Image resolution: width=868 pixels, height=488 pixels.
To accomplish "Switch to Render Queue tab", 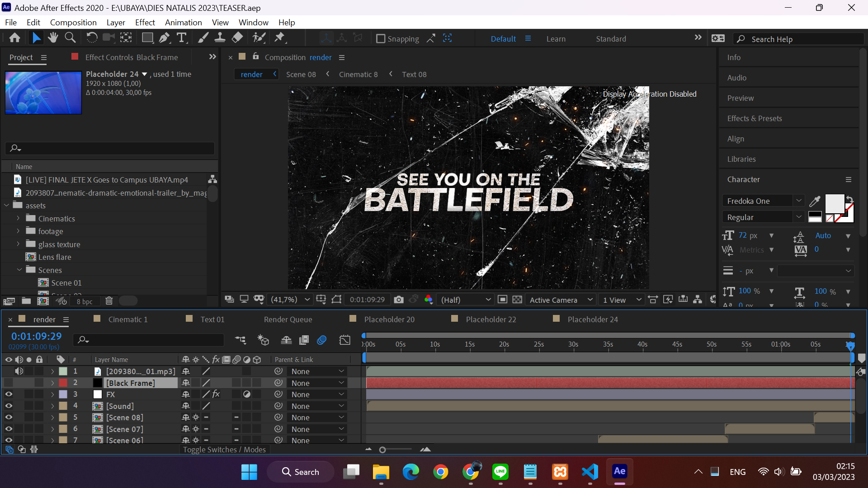I will 288,319.
